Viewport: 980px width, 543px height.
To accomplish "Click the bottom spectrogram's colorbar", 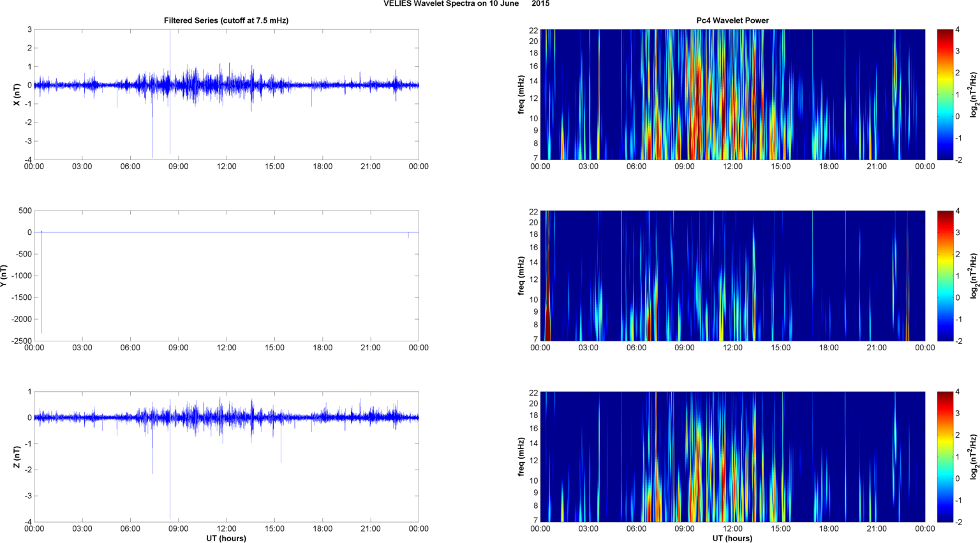I will (x=945, y=457).
